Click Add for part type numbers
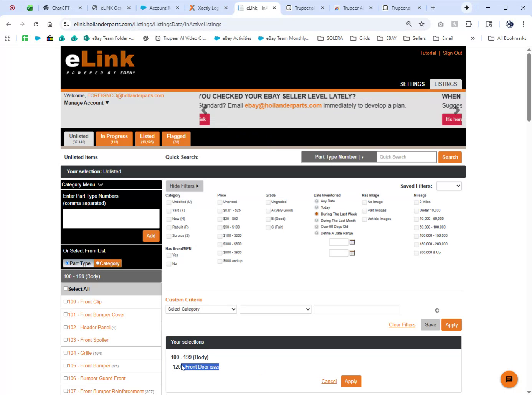Screen dimensions: 532x395 click(x=151, y=236)
